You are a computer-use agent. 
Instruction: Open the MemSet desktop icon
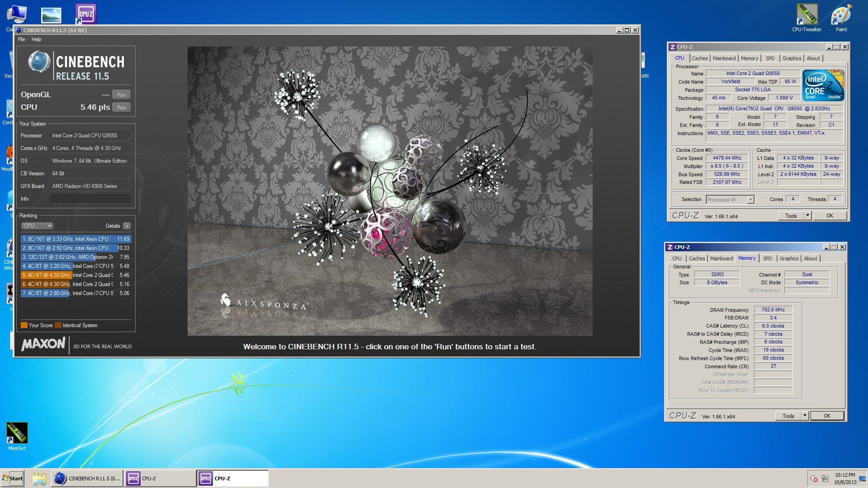click(17, 436)
